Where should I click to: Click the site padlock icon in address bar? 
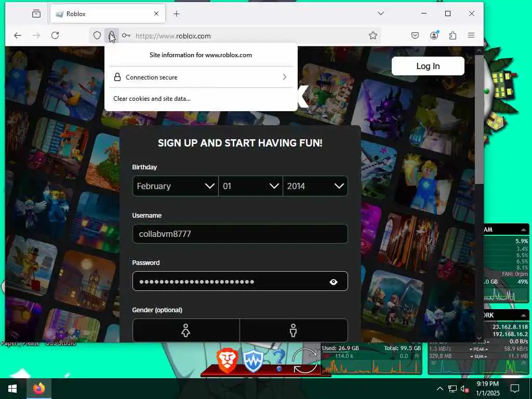111,35
